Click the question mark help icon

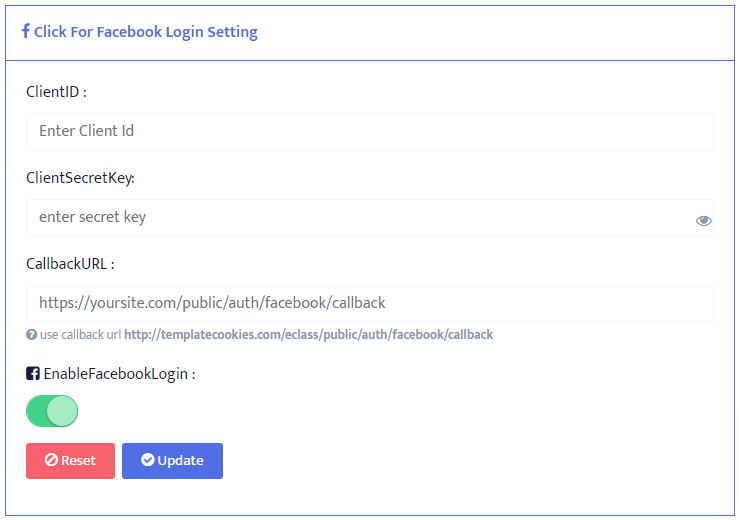(31, 335)
